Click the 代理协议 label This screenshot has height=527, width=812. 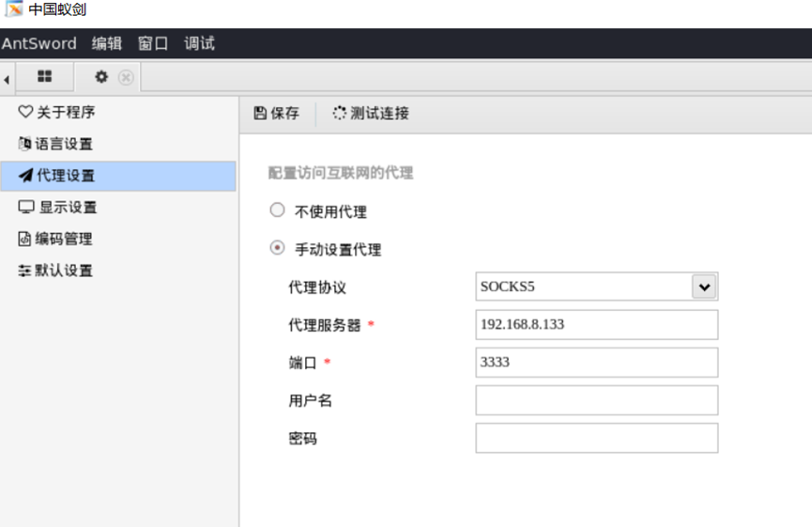(317, 287)
